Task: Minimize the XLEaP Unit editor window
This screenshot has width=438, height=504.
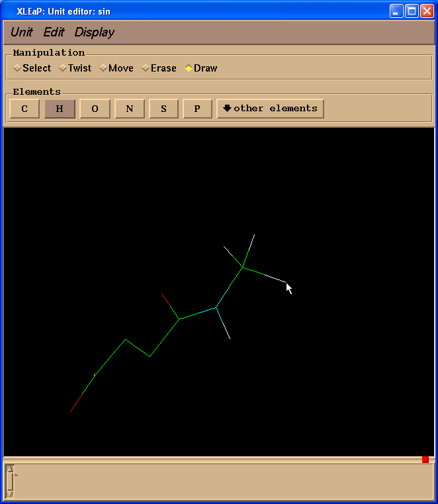Action: coord(396,11)
